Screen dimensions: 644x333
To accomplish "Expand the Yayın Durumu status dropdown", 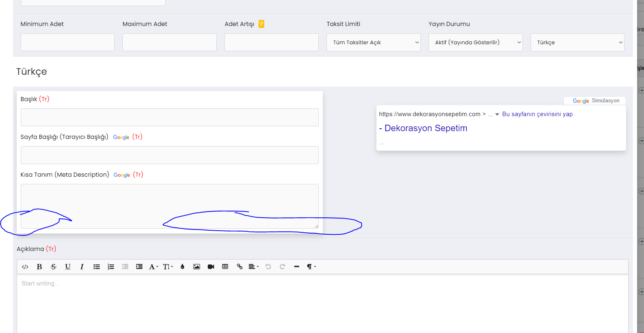I will pyautogui.click(x=475, y=42).
